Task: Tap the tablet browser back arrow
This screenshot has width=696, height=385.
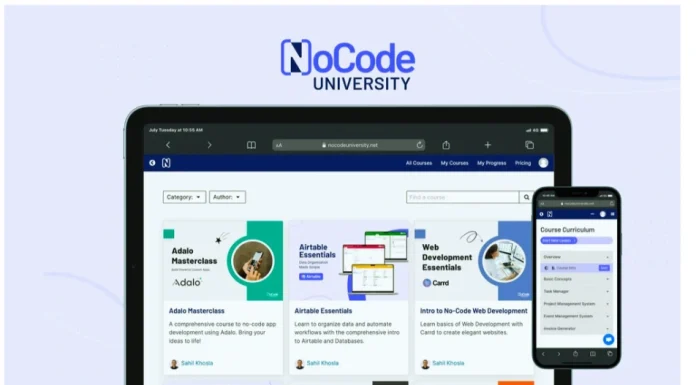Action: coord(168,145)
